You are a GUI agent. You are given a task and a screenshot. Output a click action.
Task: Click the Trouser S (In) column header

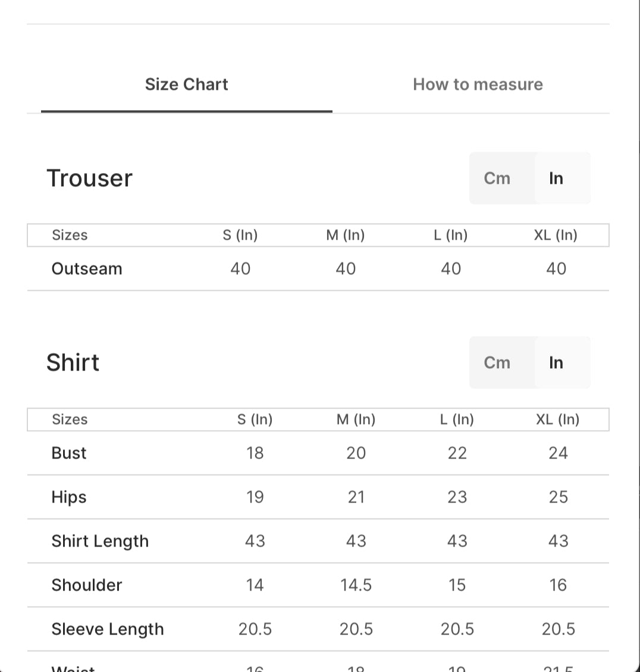240,235
